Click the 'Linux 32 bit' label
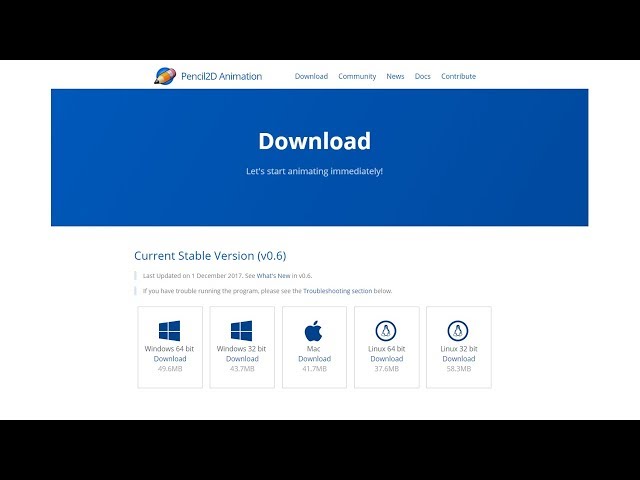Image resolution: width=640 pixels, height=480 pixels. click(x=459, y=349)
